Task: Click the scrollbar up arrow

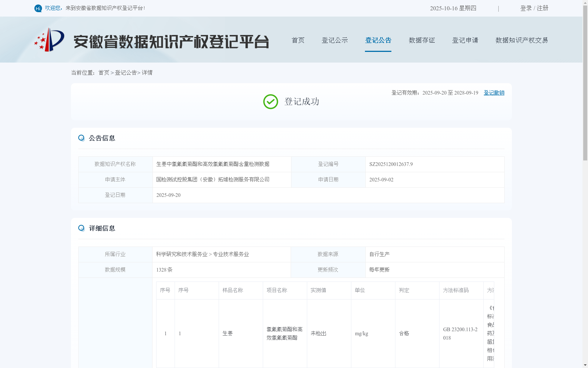Action: [585, 3]
